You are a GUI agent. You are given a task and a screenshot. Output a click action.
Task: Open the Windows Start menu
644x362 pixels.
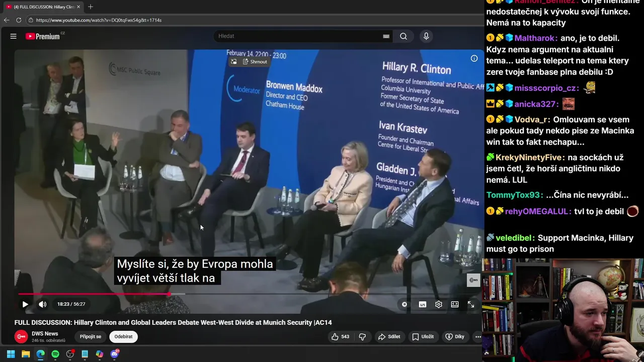[11, 354]
